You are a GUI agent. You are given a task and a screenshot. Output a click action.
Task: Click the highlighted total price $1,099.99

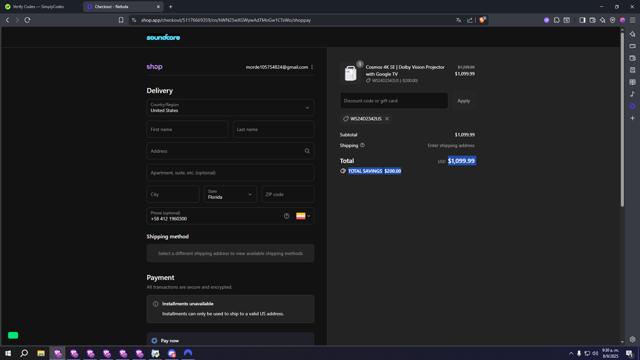[462, 161]
